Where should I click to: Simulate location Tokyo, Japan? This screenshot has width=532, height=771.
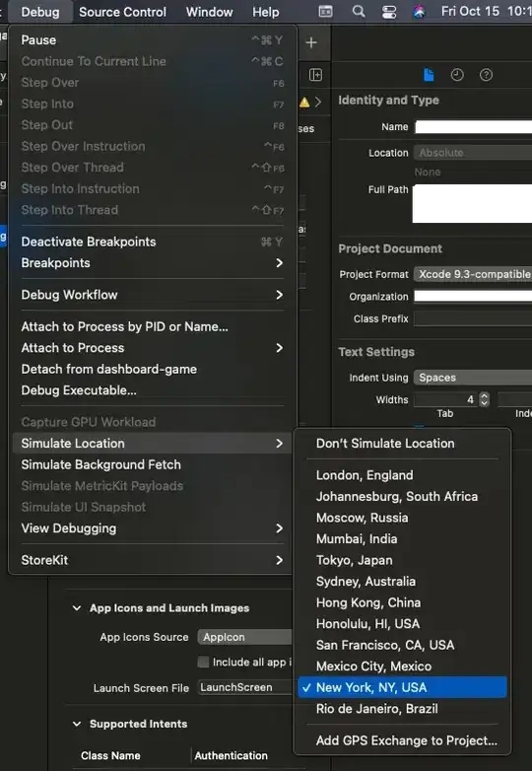pyautogui.click(x=402, y=560)
